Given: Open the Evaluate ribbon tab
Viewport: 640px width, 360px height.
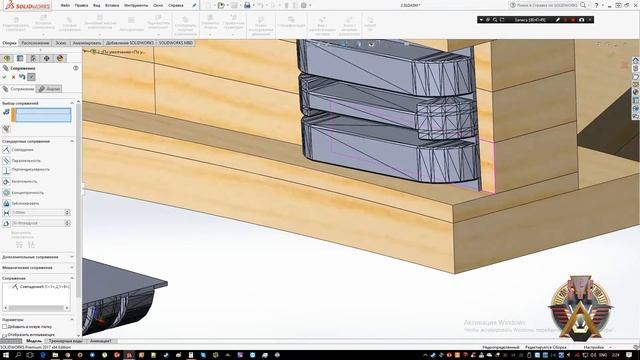Looking at the screenshot, I should click(87, 43).
